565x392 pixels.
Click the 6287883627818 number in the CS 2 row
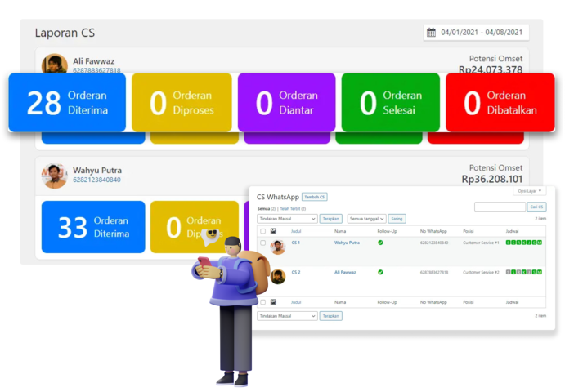[434, 272]
